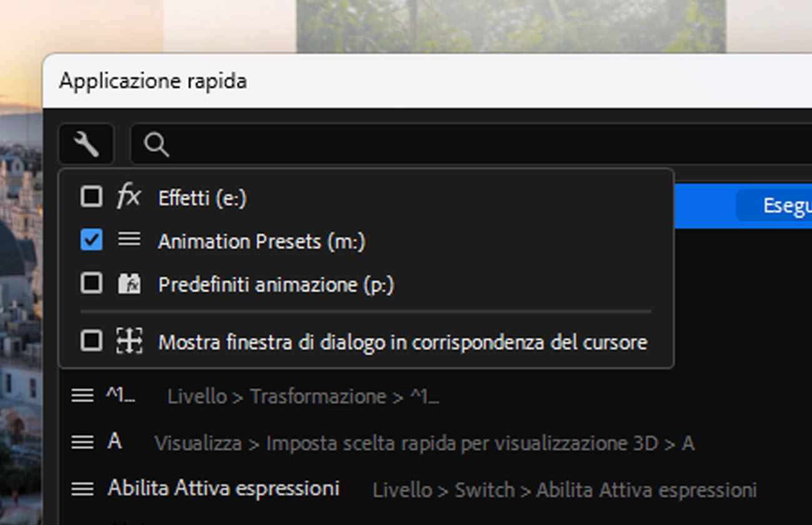Click the lines icon beside Abilita Attiva espressioni
The image size is (812, 525).
(82, 489)
